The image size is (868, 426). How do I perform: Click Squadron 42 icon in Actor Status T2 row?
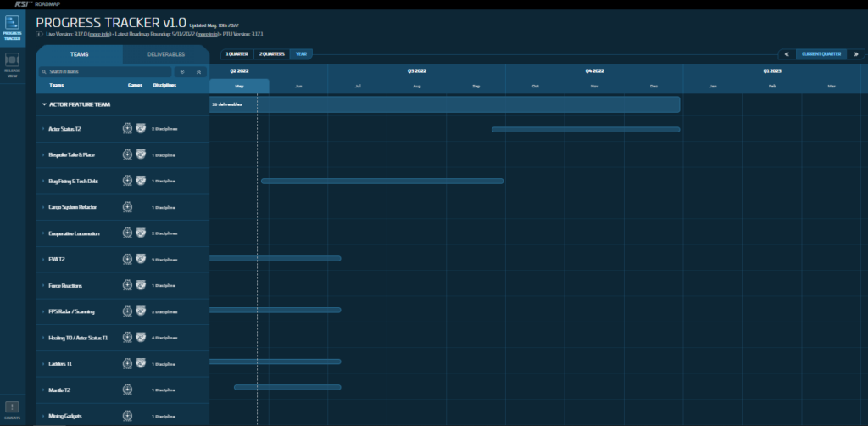141,128
